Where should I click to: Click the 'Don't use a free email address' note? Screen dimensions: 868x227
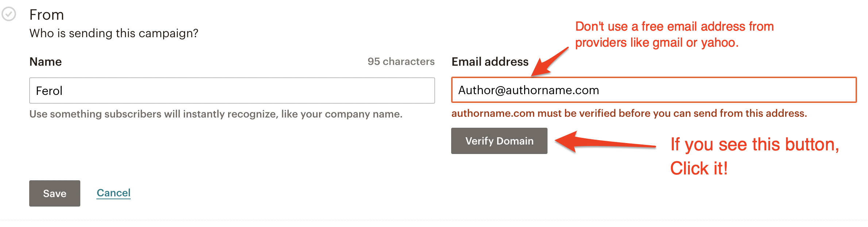675,26
